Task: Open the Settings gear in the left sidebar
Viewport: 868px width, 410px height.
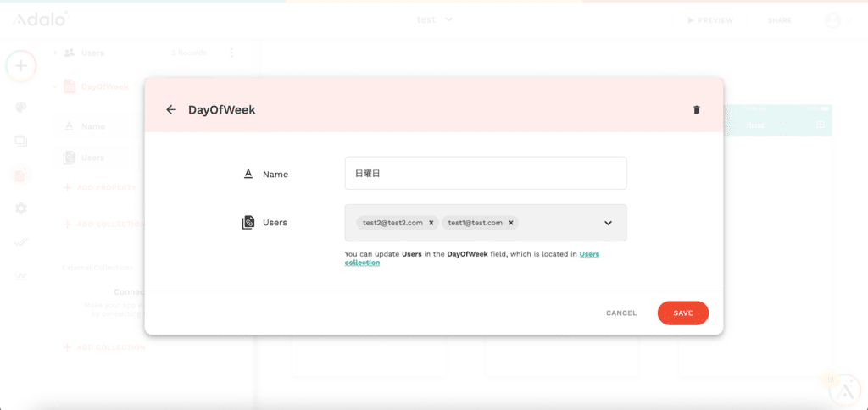Action: tap(21, 208)
